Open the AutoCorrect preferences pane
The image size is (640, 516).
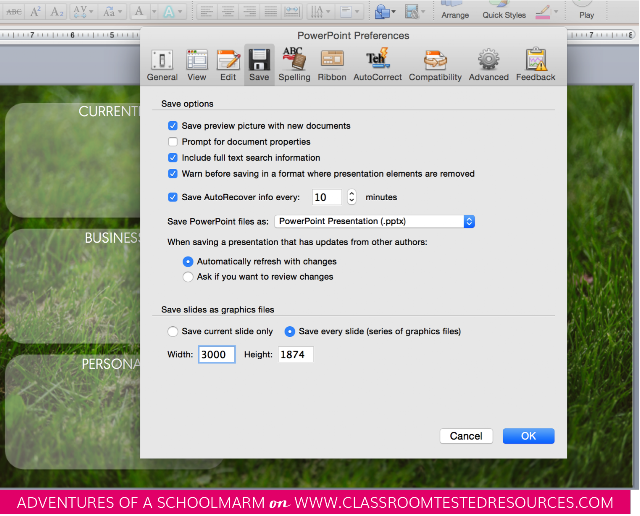(378, 65)
